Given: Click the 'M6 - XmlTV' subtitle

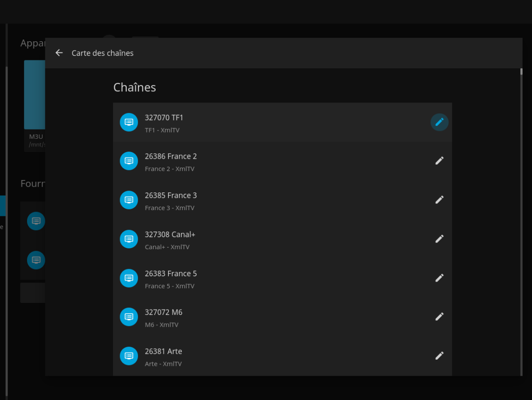Looking at the screenshot, I should tap(162, 325).
